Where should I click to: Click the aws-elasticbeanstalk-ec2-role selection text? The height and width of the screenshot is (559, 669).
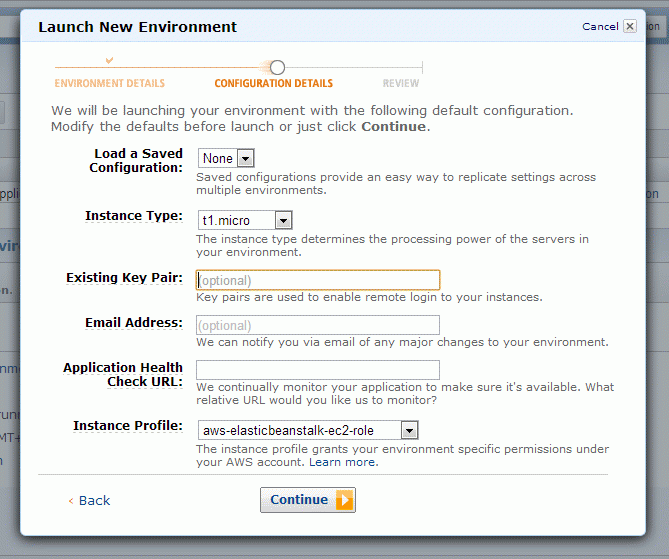coord(288,431)
